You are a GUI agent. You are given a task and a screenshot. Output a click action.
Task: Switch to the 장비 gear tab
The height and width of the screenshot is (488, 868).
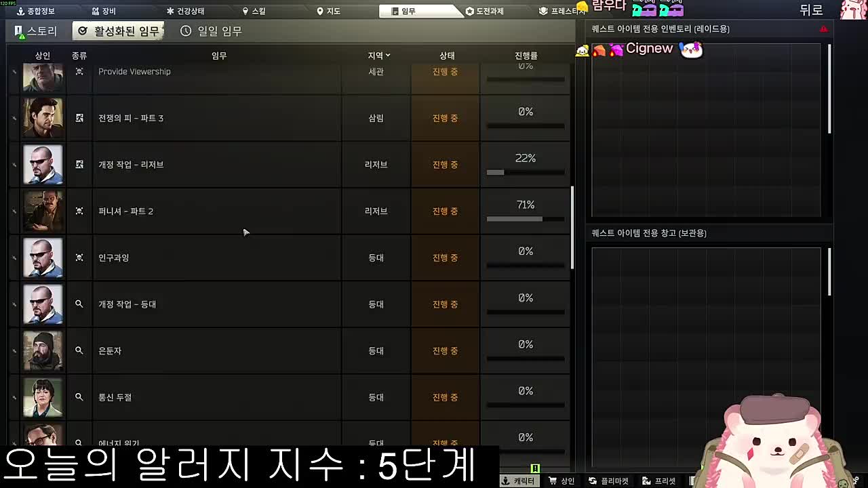(104, 11)
